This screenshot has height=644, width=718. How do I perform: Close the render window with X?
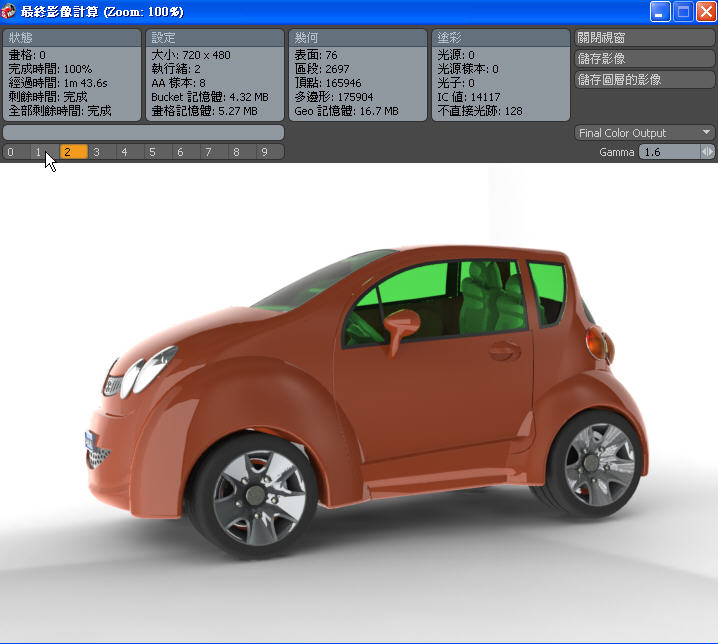click(706, 11)
